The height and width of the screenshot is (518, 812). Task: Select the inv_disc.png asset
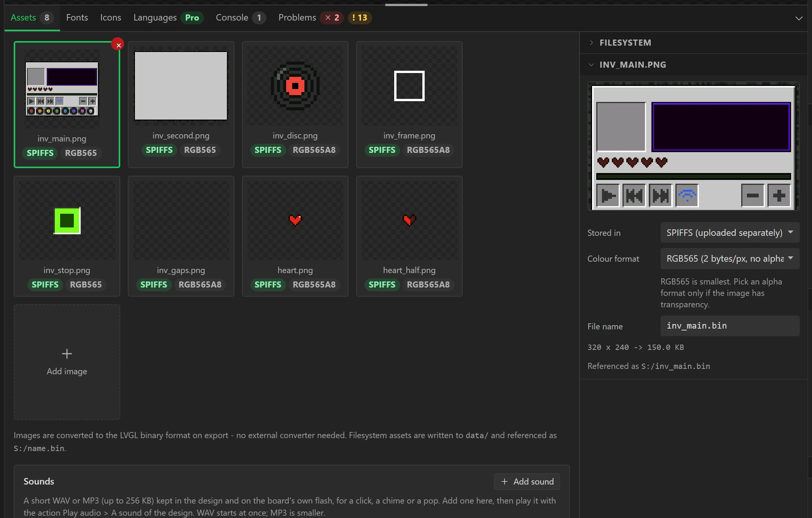pos(295,105)
